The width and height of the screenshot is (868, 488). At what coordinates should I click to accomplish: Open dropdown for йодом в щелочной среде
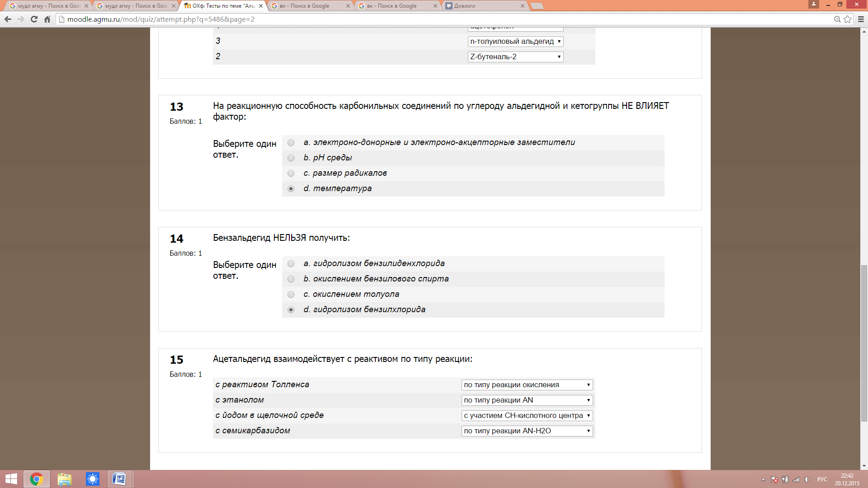click(527, 416)
